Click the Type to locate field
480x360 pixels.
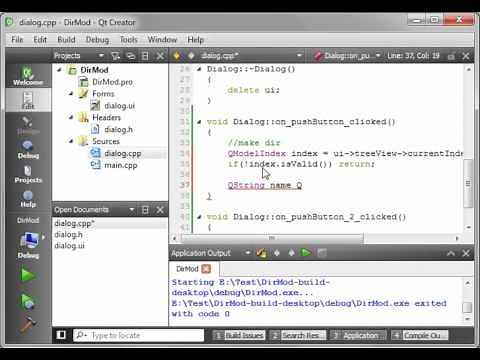(x=138, y=335)
